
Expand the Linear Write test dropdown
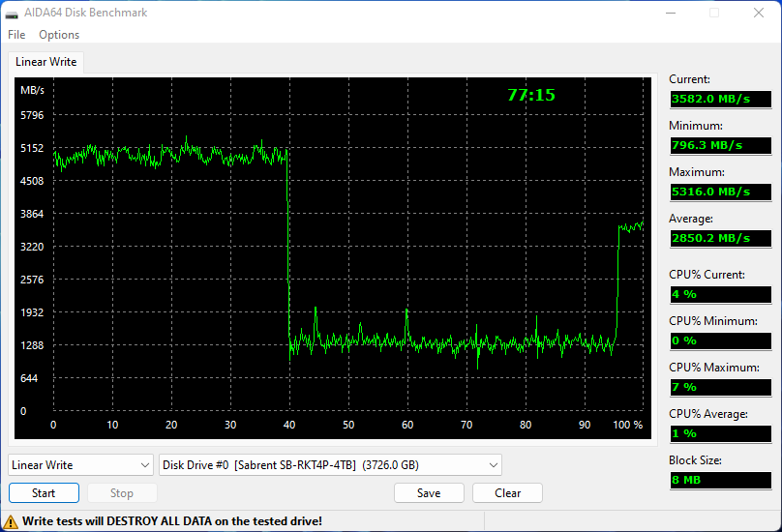click(x=80, y=464)
